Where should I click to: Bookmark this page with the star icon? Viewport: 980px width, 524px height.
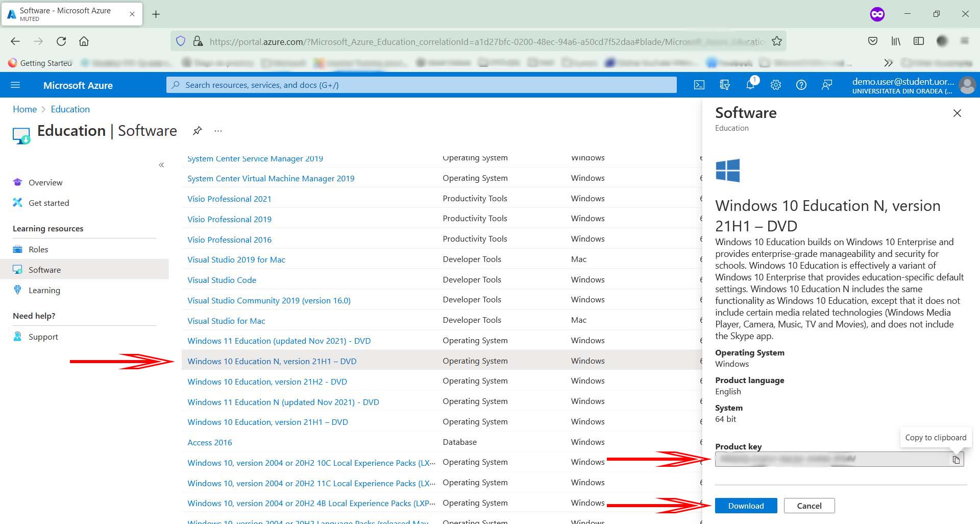(777, 41)
